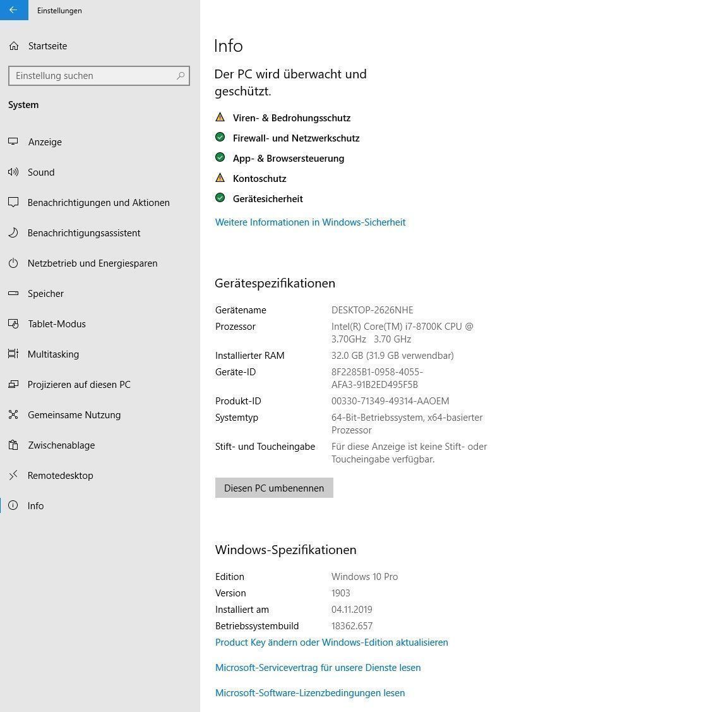Select Netzbetrieb und Energiesparen
Screen dimensions: 728x712
92,263
